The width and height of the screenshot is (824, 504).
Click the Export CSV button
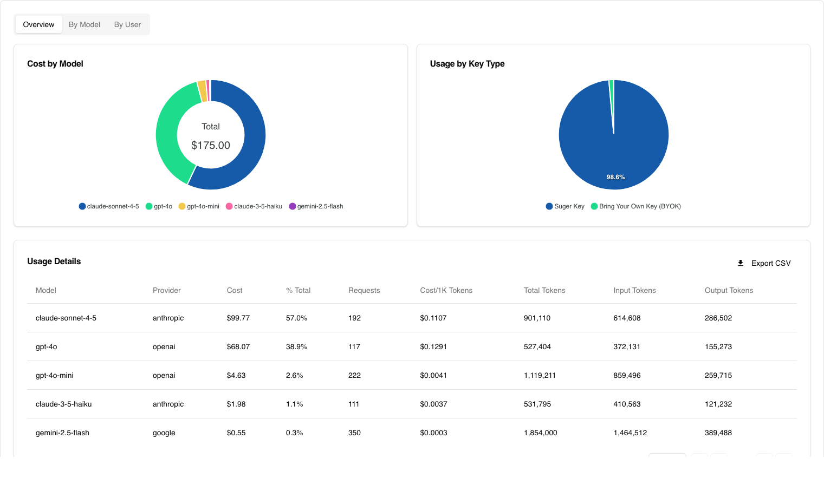click(770, 263)
